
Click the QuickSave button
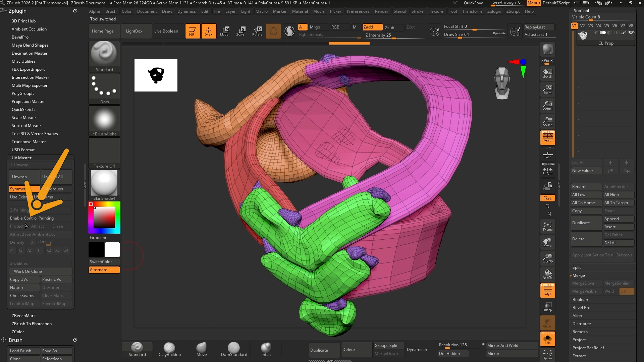[x=473, y=3]
